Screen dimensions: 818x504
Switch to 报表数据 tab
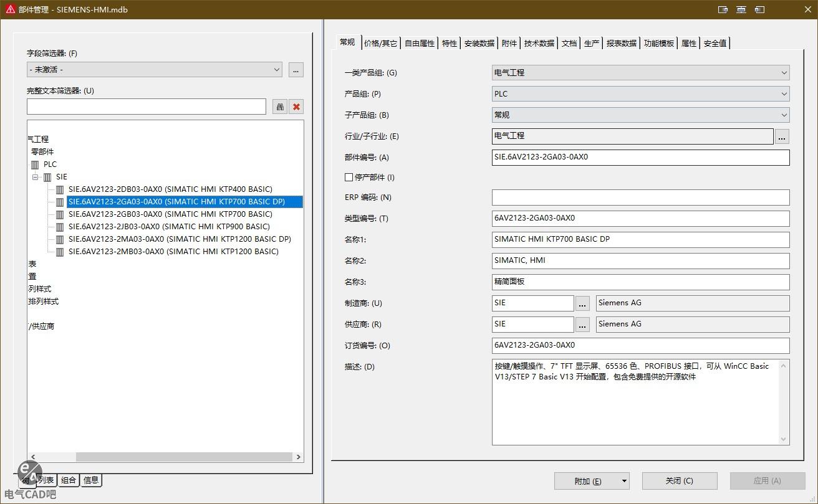point(622,43)
